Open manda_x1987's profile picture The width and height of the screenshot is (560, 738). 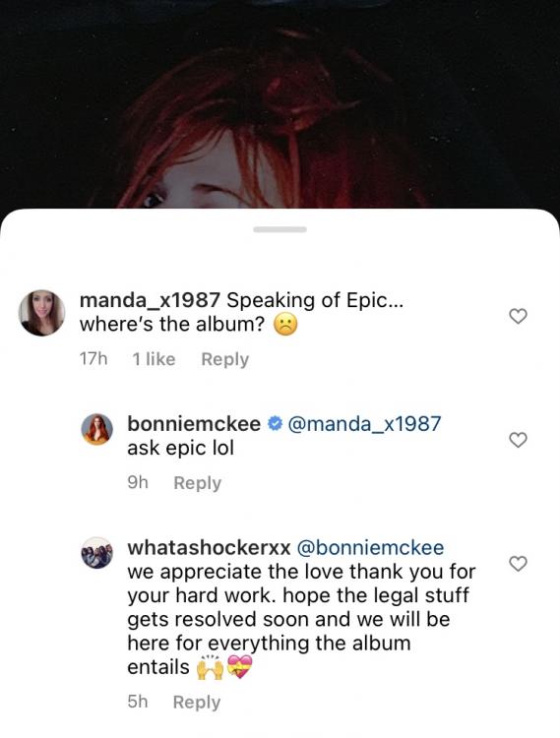click(42, 313)
